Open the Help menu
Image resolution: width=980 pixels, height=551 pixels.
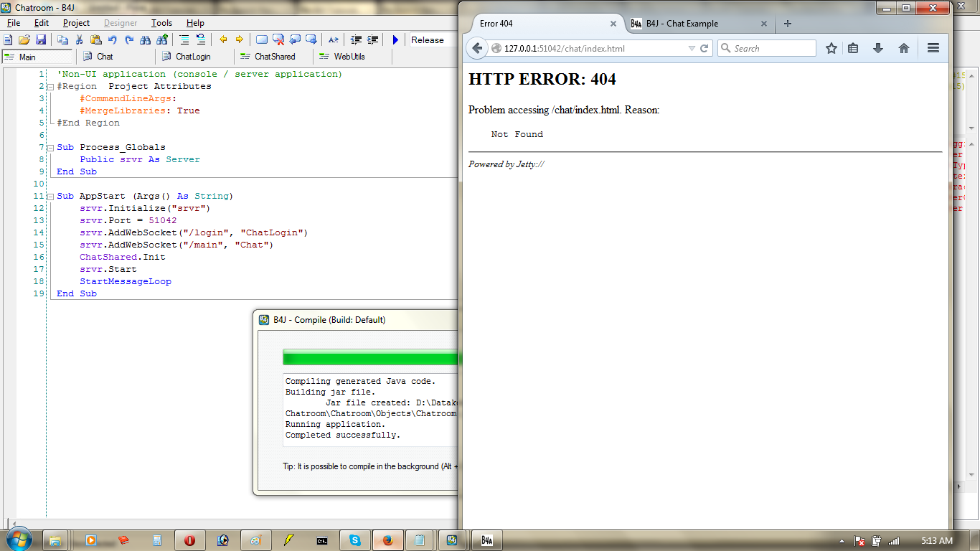pos(195,23)
